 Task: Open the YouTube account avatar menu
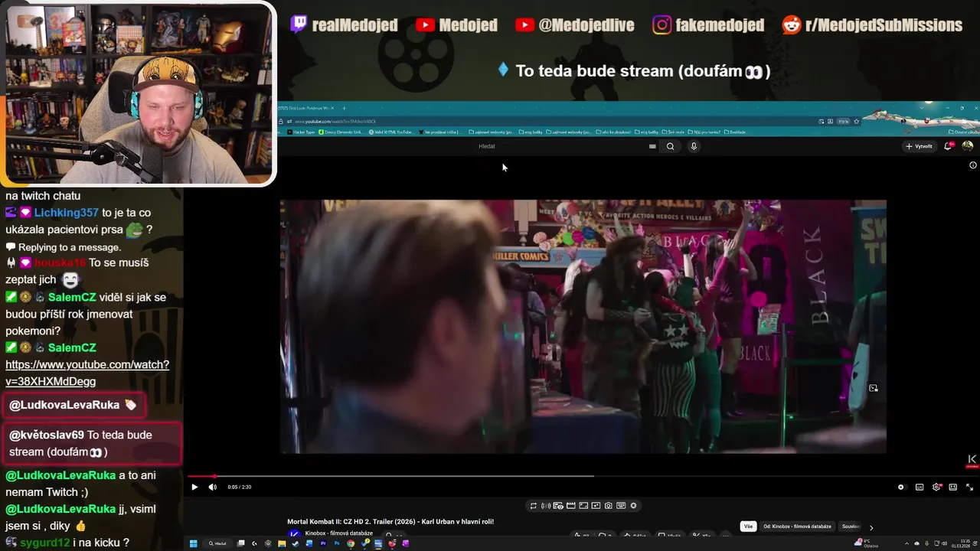pyautogui.click(x=968, y=146)
